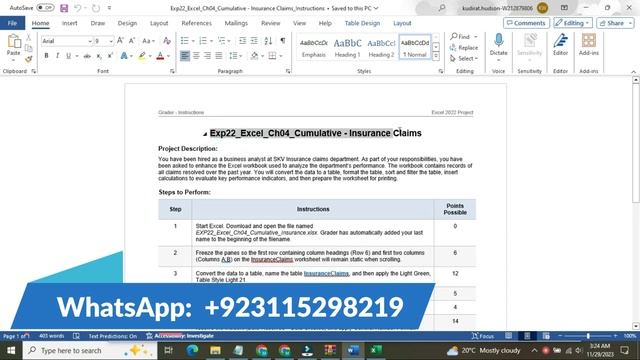Align text to the left
The image size is (640, 360).
[185, 56]
